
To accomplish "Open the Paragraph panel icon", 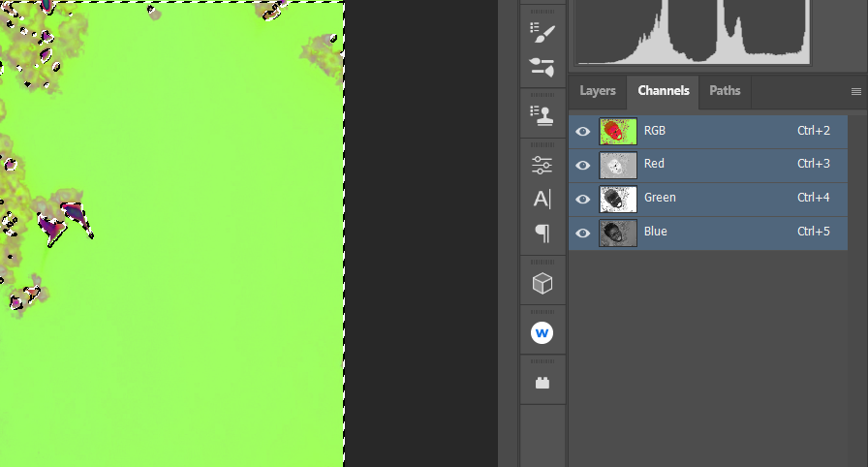I will click(x=542, y=233).
